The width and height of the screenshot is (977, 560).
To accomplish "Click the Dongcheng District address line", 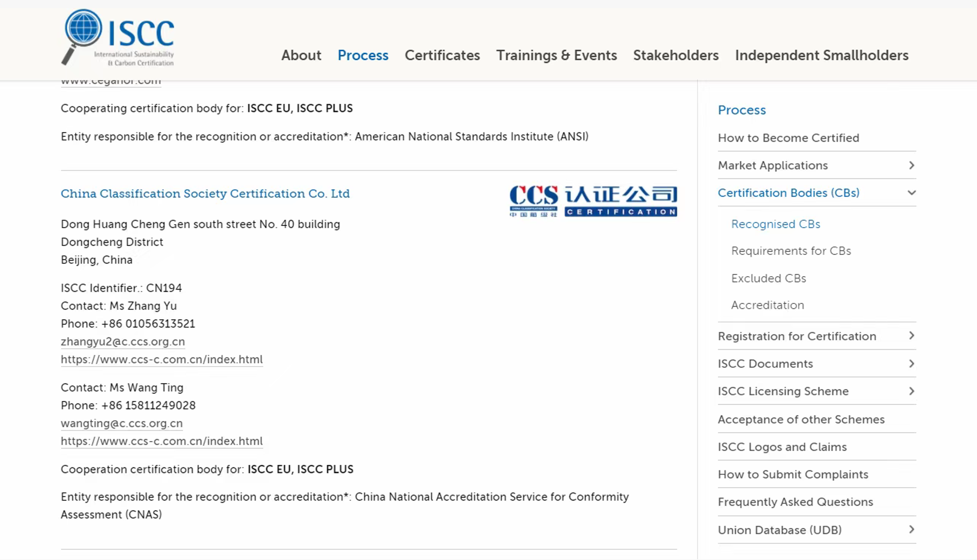I will pyautogui.click(x=112, y=242).
